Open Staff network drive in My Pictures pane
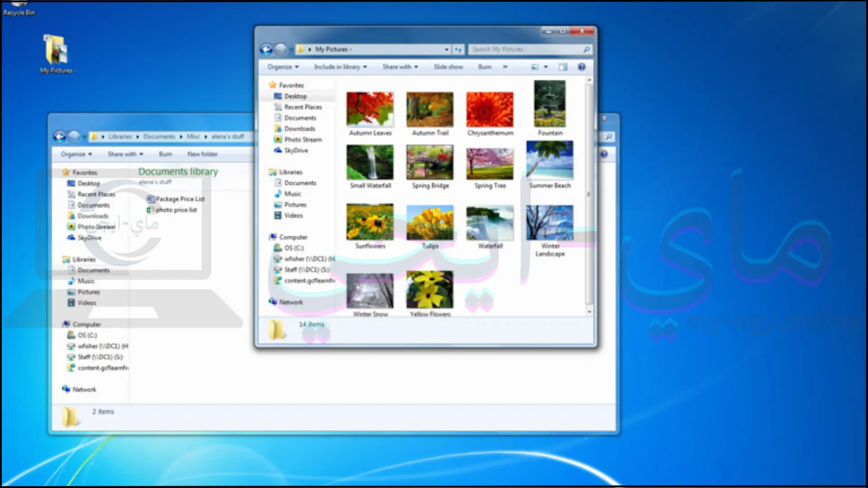The height and width of the screenshot is (488, 868). pyautogui.click(x=302, y=270)
